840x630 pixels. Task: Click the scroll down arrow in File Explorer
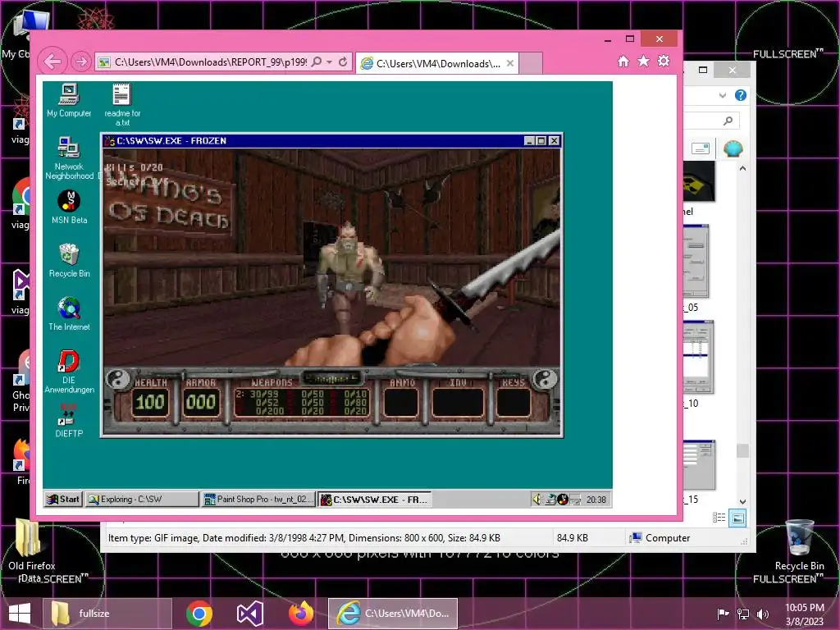742,502
